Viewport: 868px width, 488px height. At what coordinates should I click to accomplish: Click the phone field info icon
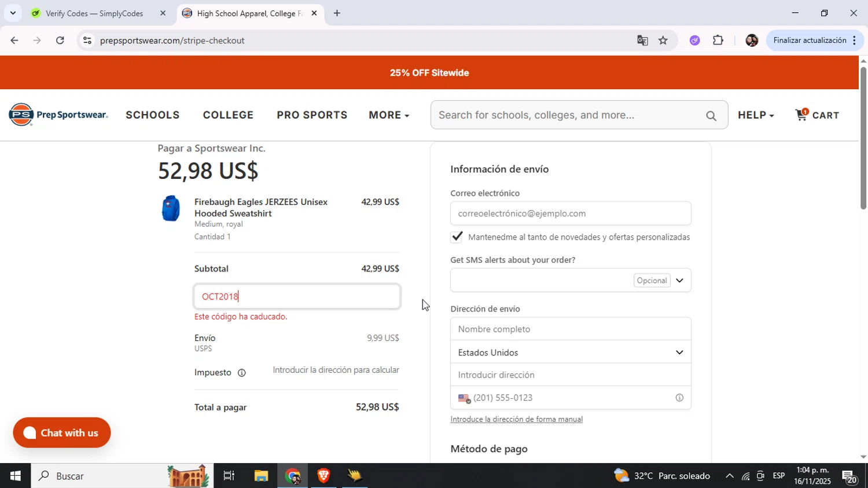coord(679,398)
